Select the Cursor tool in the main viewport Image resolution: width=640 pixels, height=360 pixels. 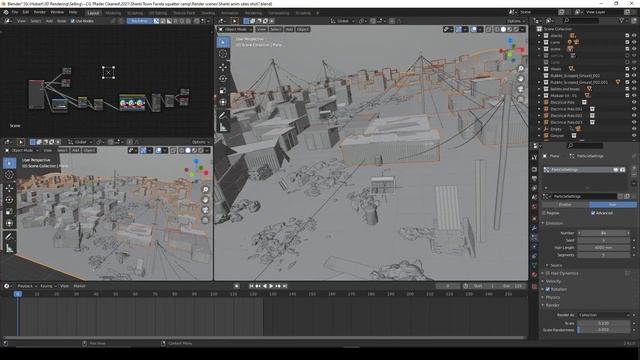pos(223,54)
